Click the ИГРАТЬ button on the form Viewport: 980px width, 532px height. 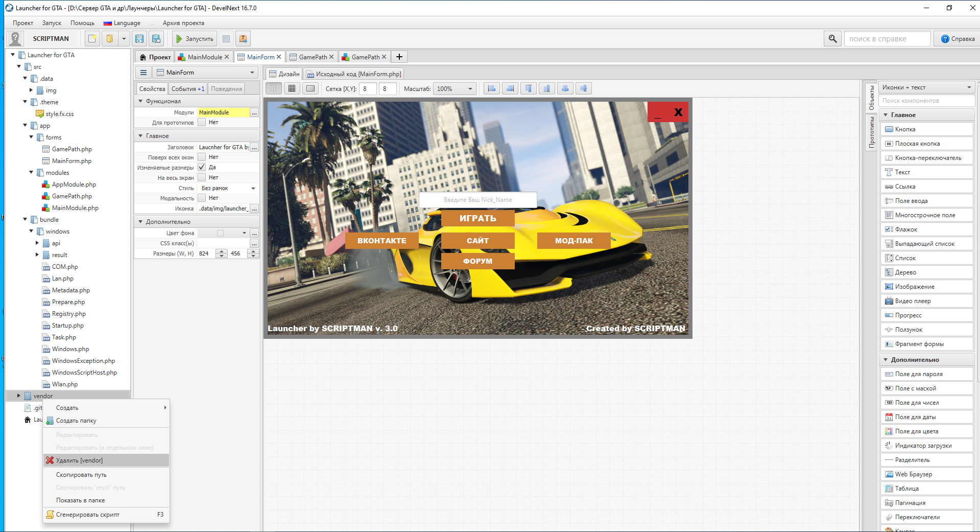pos(477,218)
